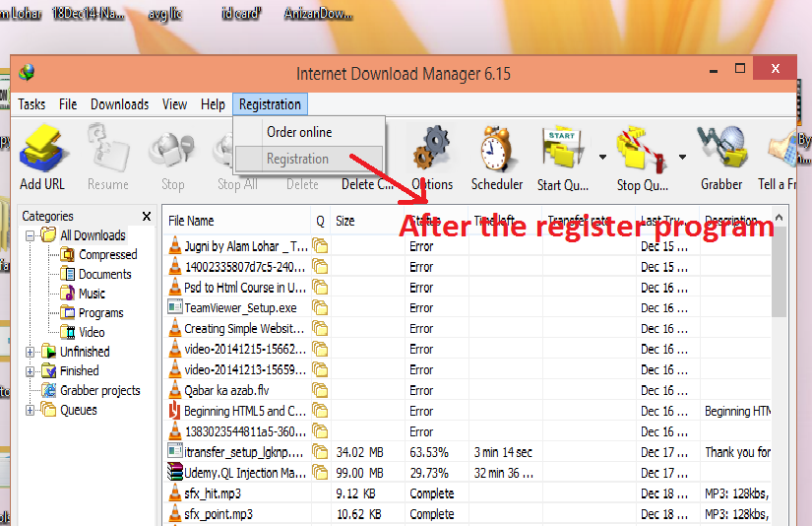Click VLC cone icon of Jugni by Alam Lohar

coord(175,245)
